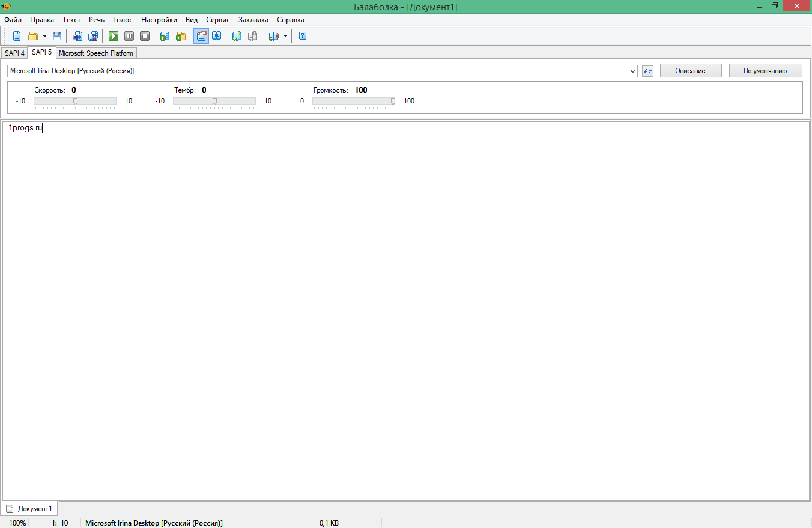Click the refresh voice list icon
Image resolution: width=812 pixels, height=528 pixels.
coord(647,71)
